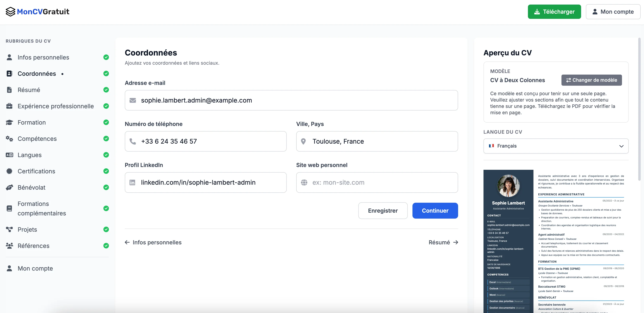Open the Résumé document icon

10,90
